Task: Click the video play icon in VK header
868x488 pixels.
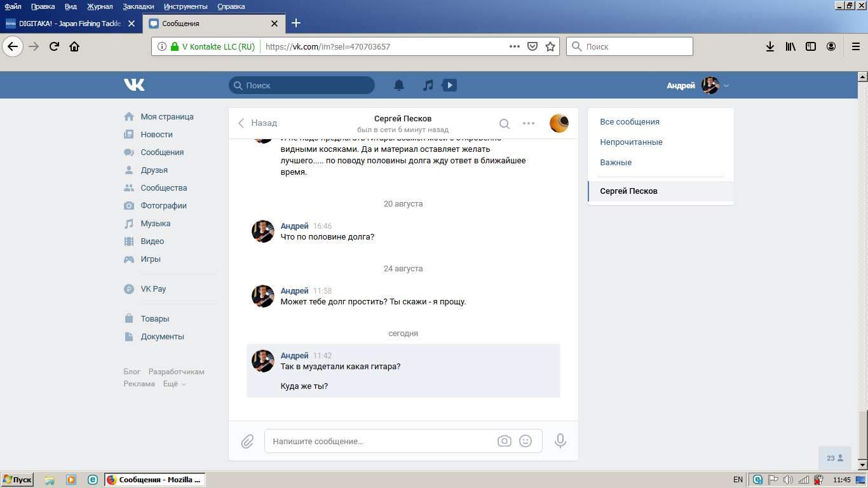Action: coord(449,85)
